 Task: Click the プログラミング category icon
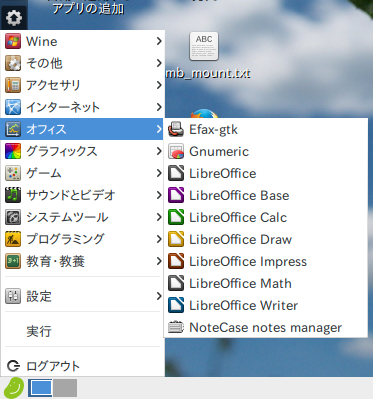coord(13,239)
